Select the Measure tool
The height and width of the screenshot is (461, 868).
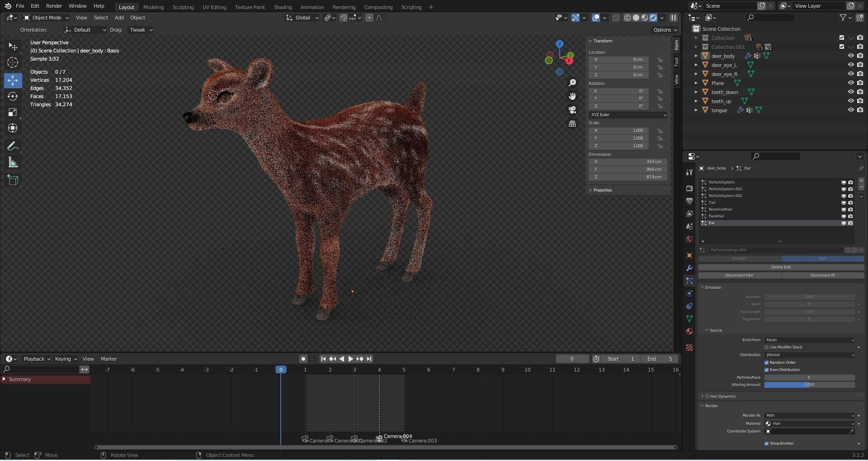[x=13, y=163]
